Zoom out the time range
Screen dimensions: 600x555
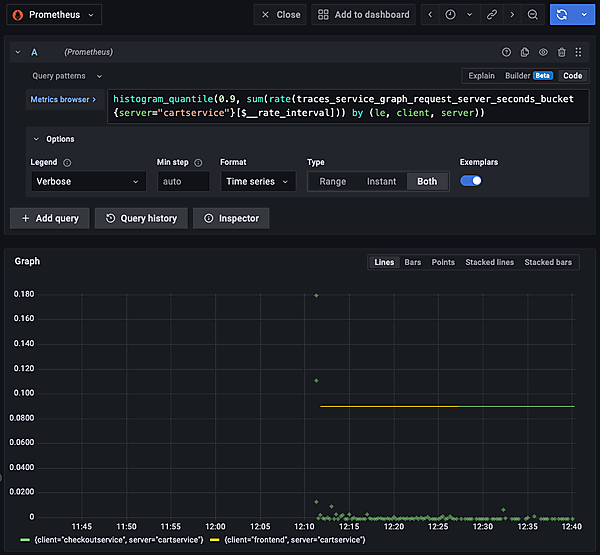533,15
